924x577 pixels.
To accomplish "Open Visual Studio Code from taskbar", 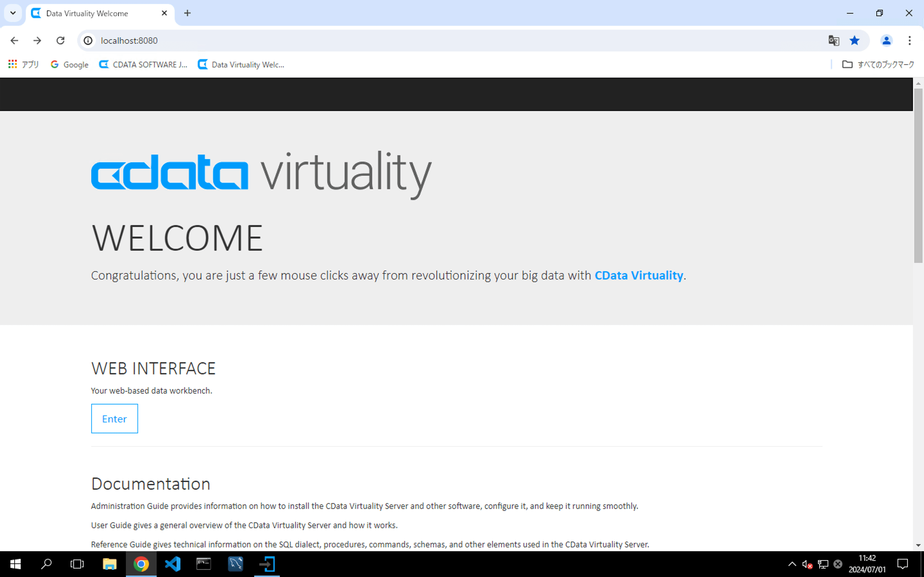I will 173,564.
